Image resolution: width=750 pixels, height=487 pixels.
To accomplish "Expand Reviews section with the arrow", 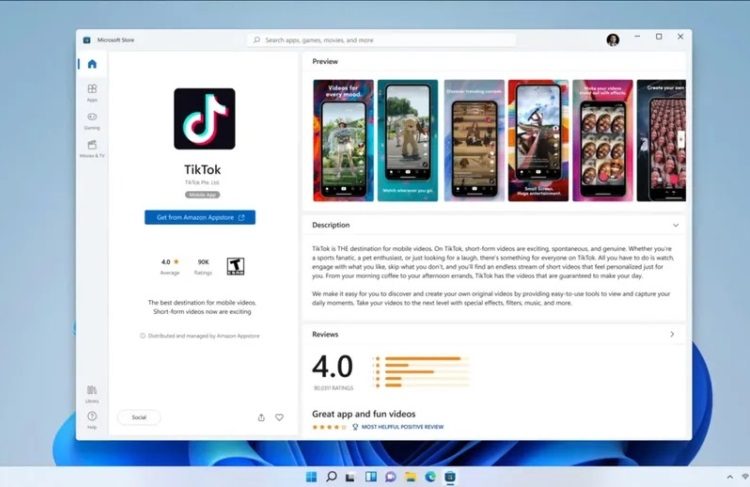I will click(x=672, y=334).
